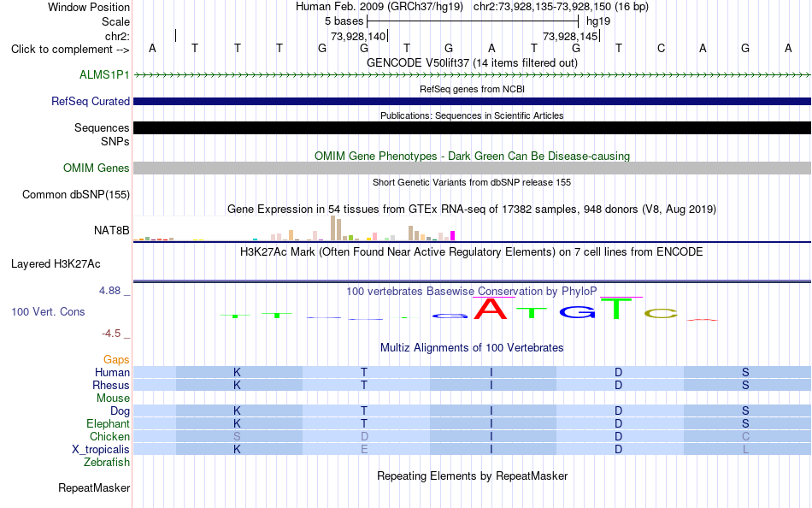Click the D amino acid in Dog row

618,411
